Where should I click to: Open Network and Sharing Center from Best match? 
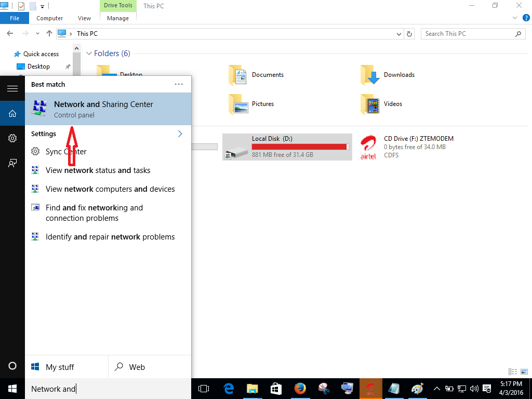click(104, 108)
